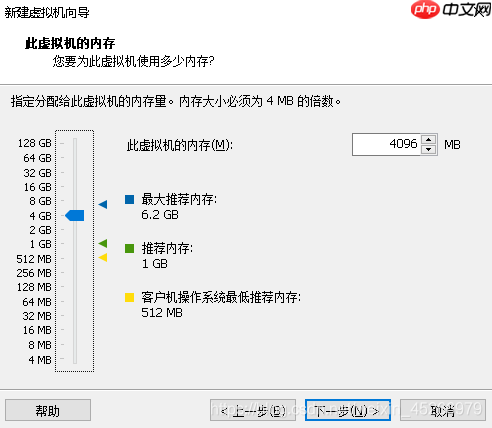Select the 4 MB slider label

point(40,360)
